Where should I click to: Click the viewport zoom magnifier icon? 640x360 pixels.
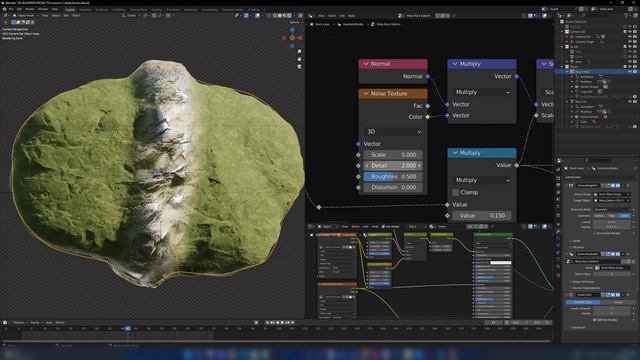tap(299, 52)
